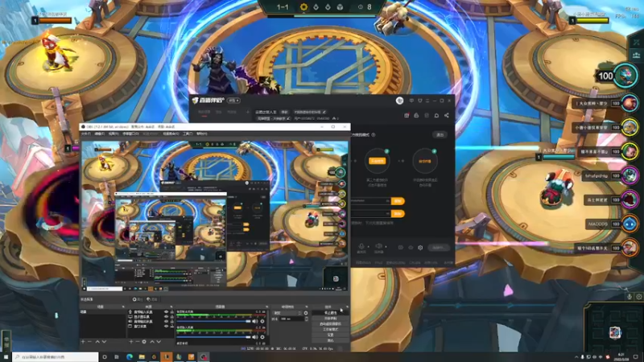Toggle lock on window capture source
This screenshot has width=644, height=362.
point(172,327)
